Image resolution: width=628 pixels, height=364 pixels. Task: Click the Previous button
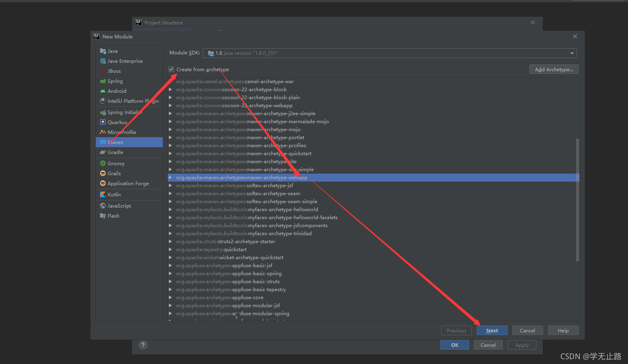pos(456,331)
